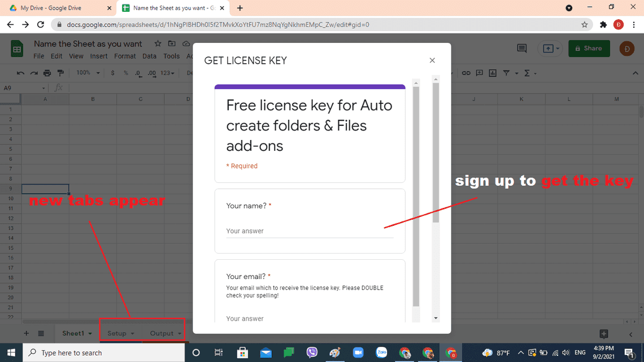Screen dimensions: 644x362
Task: Close the GET LICENSE KEY dialog
Action: pyautogui.click(x=432, y=60)
